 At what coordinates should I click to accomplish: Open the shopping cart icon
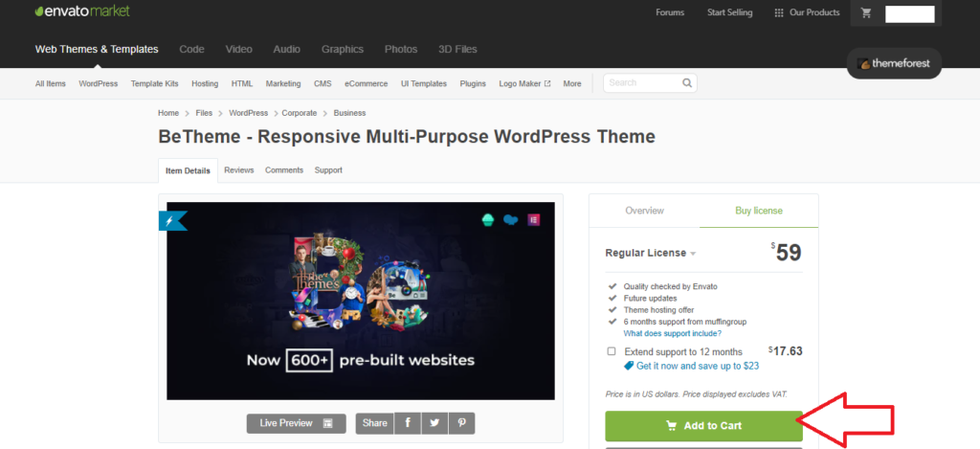coord(865,12)
